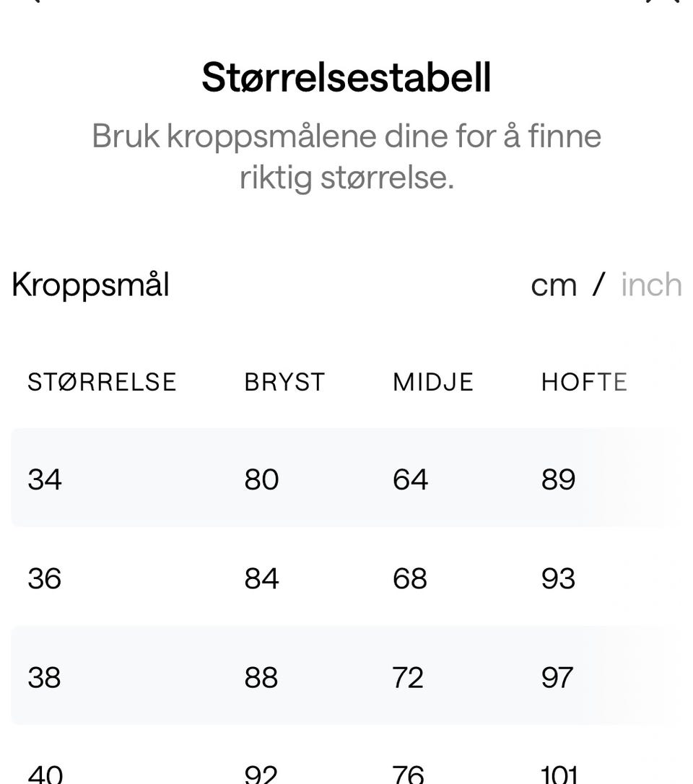Switch measurements to inch
Image resolution: width=693 pixels, height=784 pixels.
pos(651,285)
